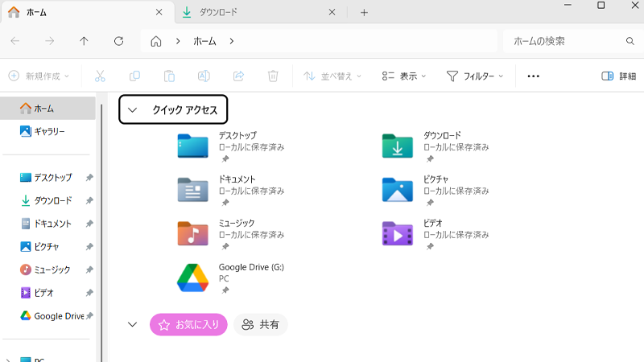
Task: Open the 並べ替え sort dropdown
Action: point(332,76)
